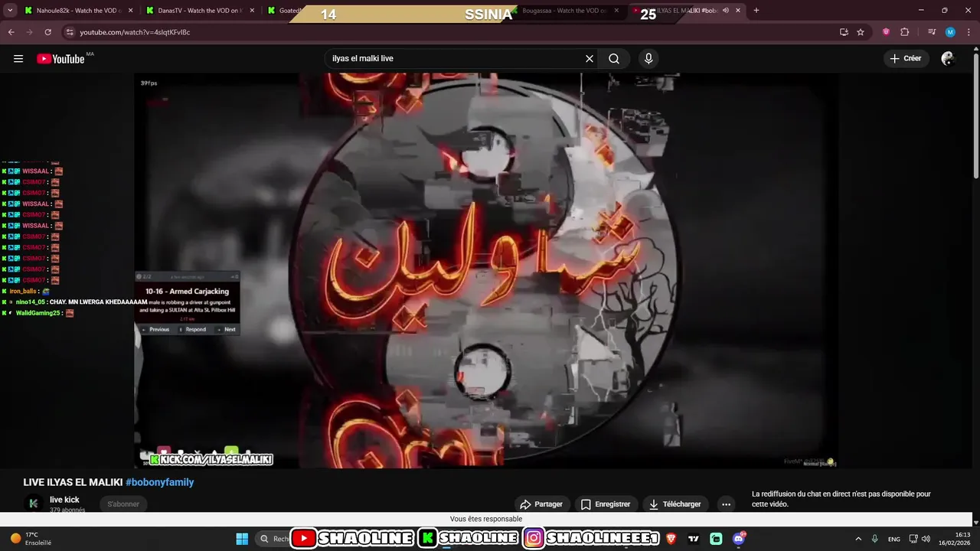Open the Créer menu
Image resolution: width=980 pixels, height=551 pixels.
(x=906, y=59)
